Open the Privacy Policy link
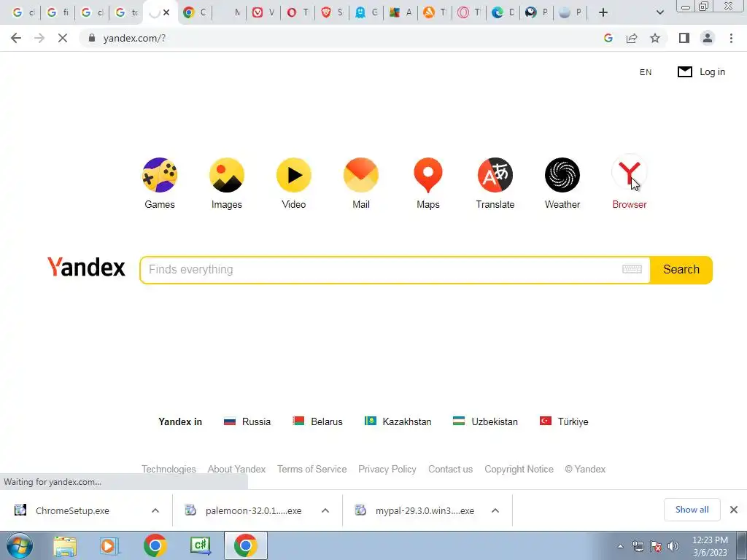The image size is (747, 560). tap(387, 469)
